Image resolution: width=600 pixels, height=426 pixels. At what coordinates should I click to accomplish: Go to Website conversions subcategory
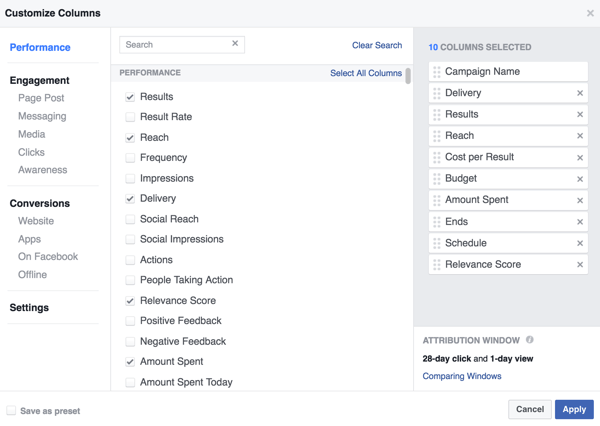pos(36,221)
